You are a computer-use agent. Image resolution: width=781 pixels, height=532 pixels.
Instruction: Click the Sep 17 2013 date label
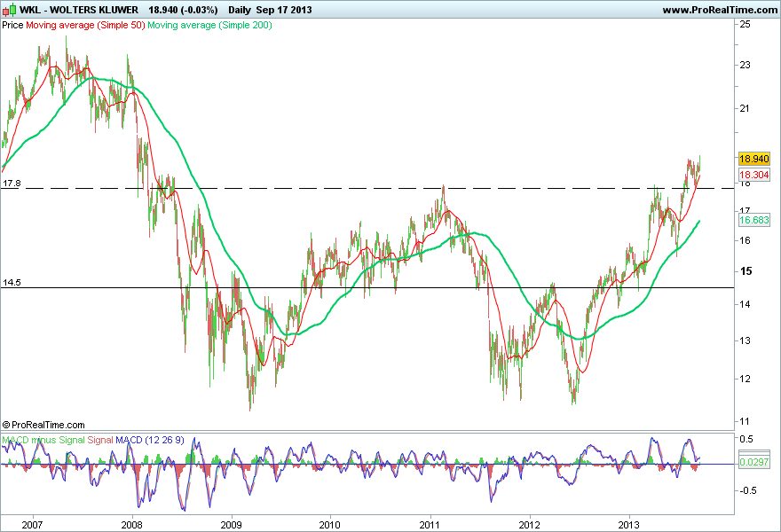pos(284,10)
